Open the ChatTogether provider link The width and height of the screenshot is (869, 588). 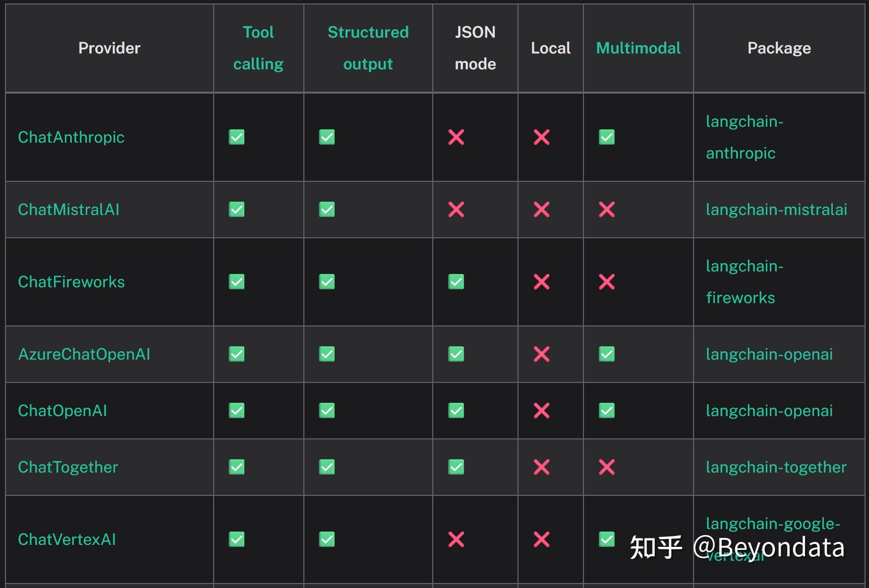tap(68, 467)
